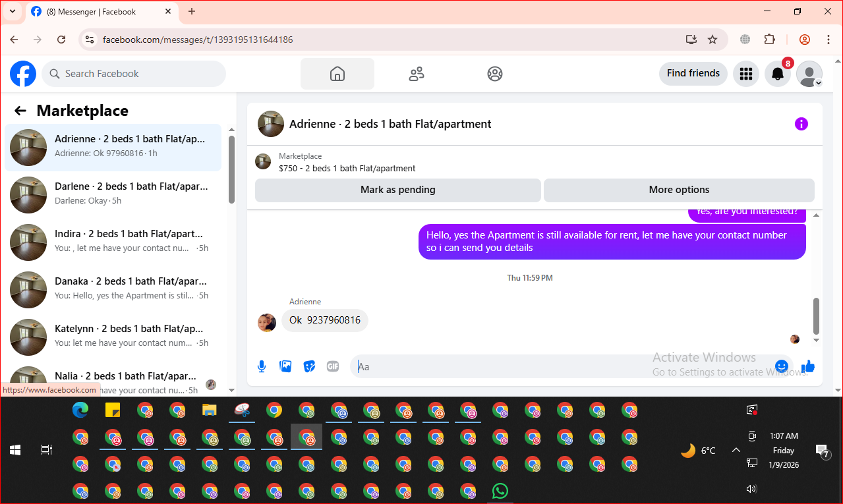
Task: Go back from Marketplace with the arrow
Action: 20,111
